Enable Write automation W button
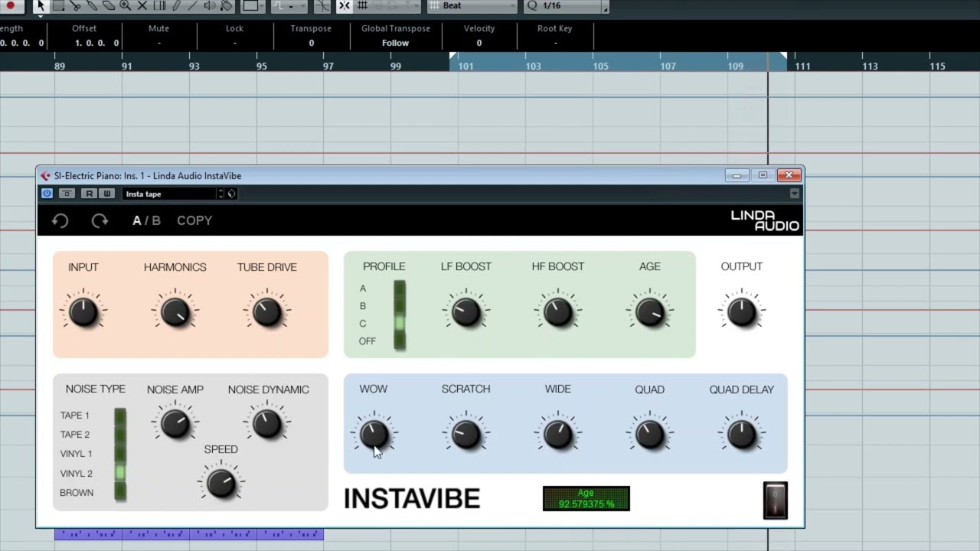The image size is (980, 551). (106, 194)
